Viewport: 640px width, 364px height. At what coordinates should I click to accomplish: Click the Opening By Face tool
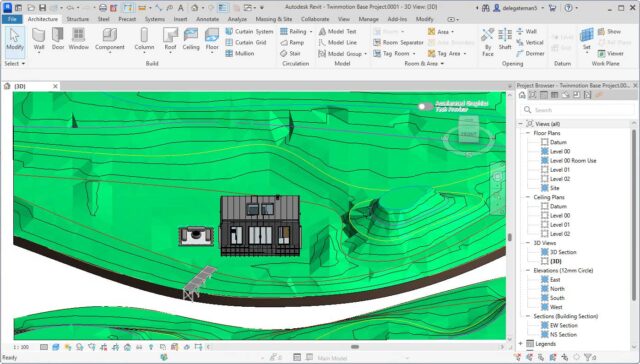(x=487, y=41)
